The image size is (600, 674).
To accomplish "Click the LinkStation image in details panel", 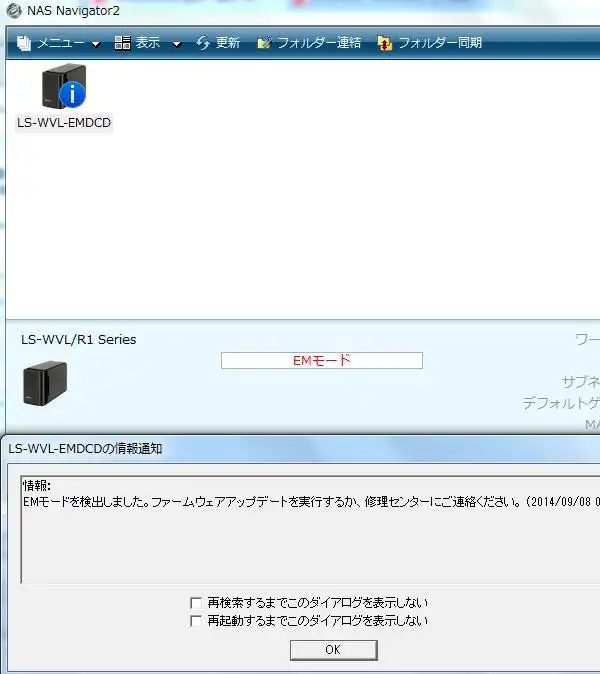I will [x=45, y=383].
